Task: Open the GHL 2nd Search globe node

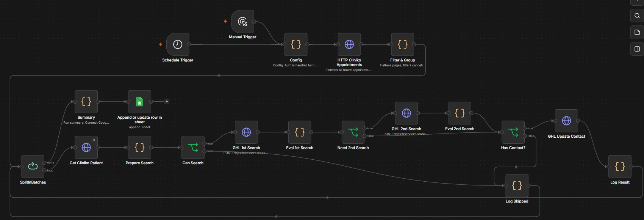Action: pyautogui.click(x=406, y=113)
